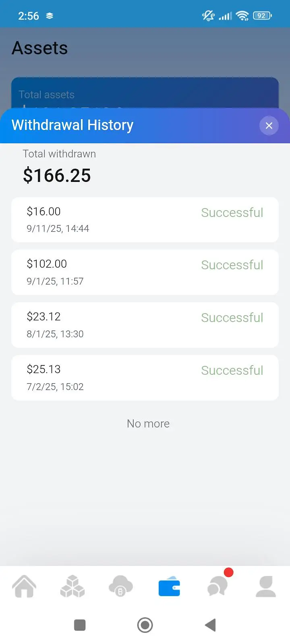Tap the stacked cubes nav icon

point(72,586)
